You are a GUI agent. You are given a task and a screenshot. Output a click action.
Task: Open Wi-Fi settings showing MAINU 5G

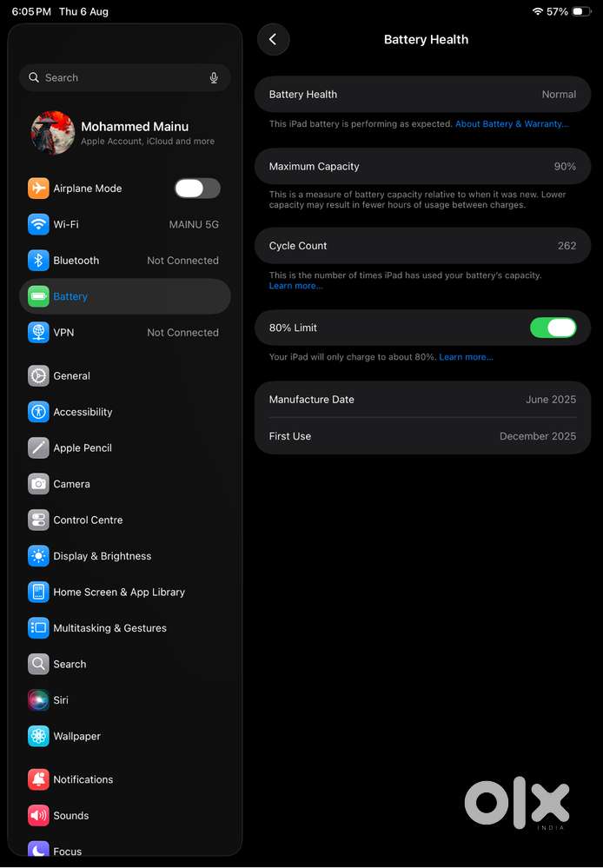(124, 224)
